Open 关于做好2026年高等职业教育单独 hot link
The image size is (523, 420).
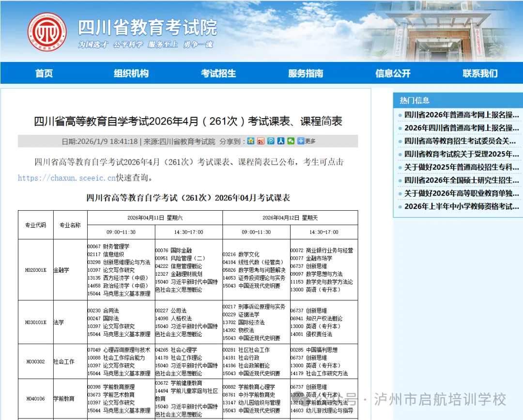461,193
